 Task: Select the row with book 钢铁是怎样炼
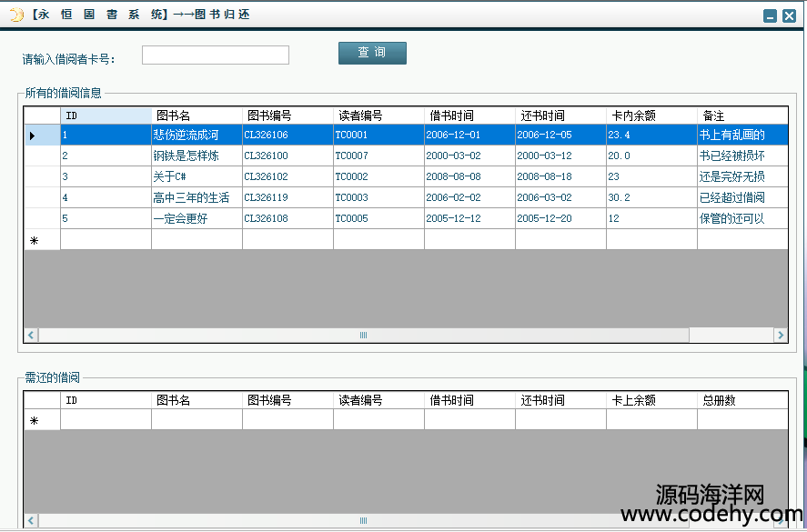point(197,156)
